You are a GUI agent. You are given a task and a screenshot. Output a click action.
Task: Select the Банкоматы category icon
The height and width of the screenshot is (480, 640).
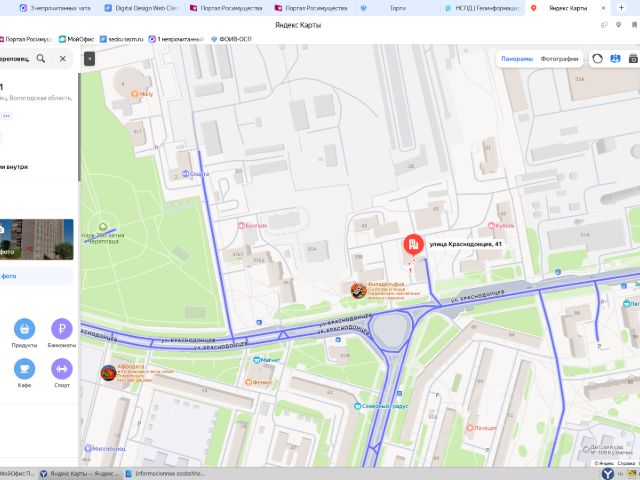click(x=62, y=329)
